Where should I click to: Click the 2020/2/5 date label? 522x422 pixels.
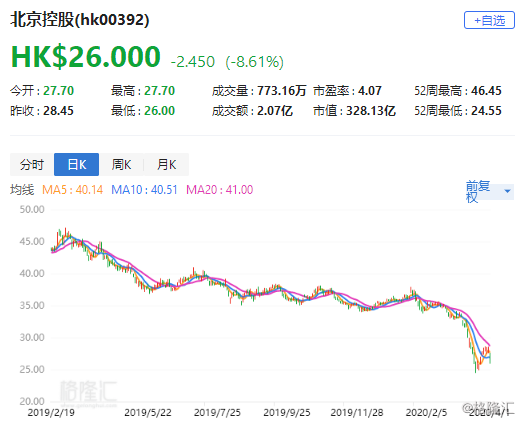(x=426, y=413)
